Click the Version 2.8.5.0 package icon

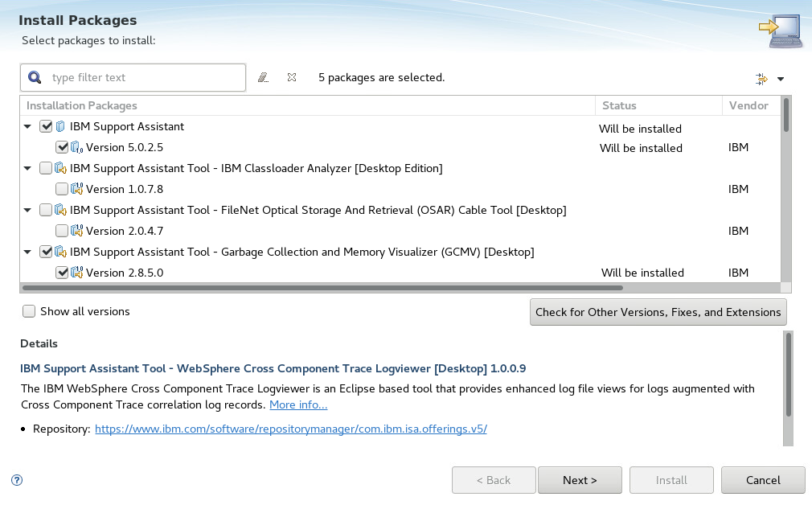(x=76, y=273)
